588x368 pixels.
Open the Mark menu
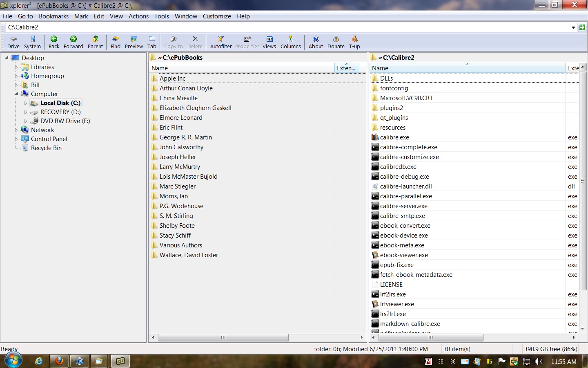[x=81, y=16]
